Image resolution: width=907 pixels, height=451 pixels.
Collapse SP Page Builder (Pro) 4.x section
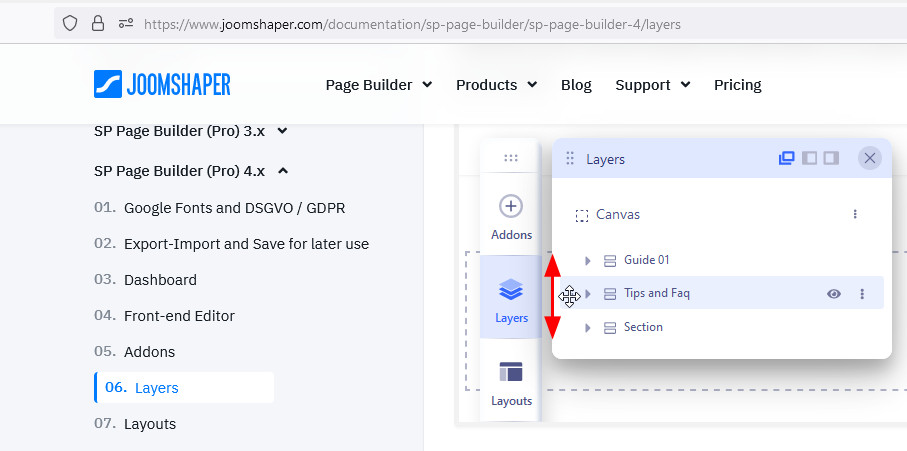191,171
